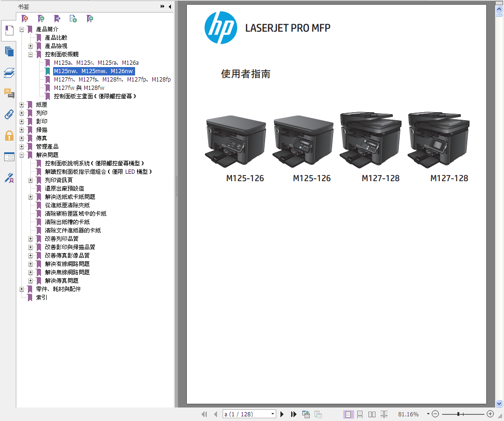Image resolution: width=504 pixels, height=421 pixels.
Task: Click the bookmark destination arrow icon
Action: tap(57, 19)
